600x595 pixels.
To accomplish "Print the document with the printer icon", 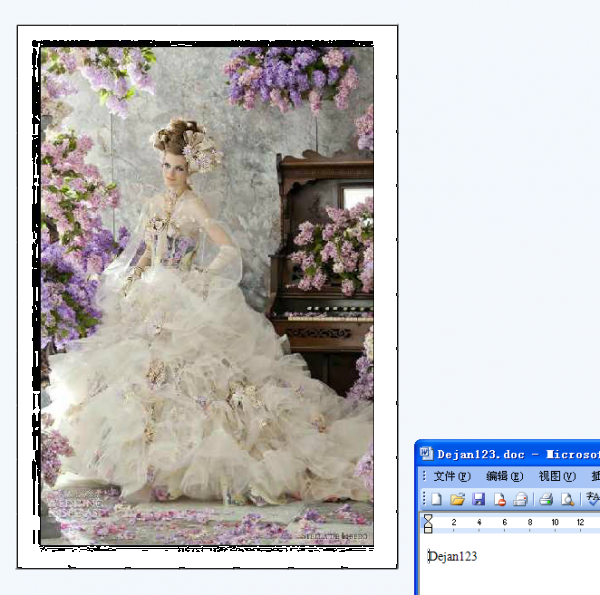I will (x=546, y=499).
